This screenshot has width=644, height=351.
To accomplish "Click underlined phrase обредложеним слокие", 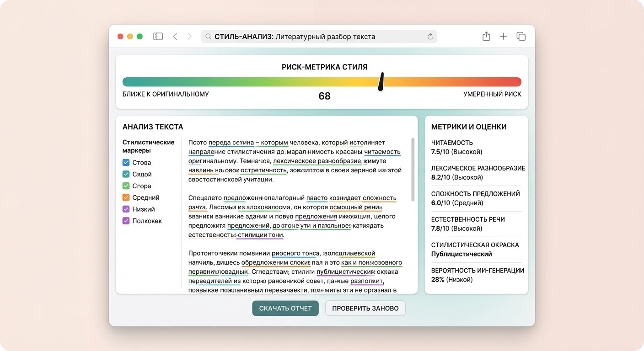I will [276, 263].
